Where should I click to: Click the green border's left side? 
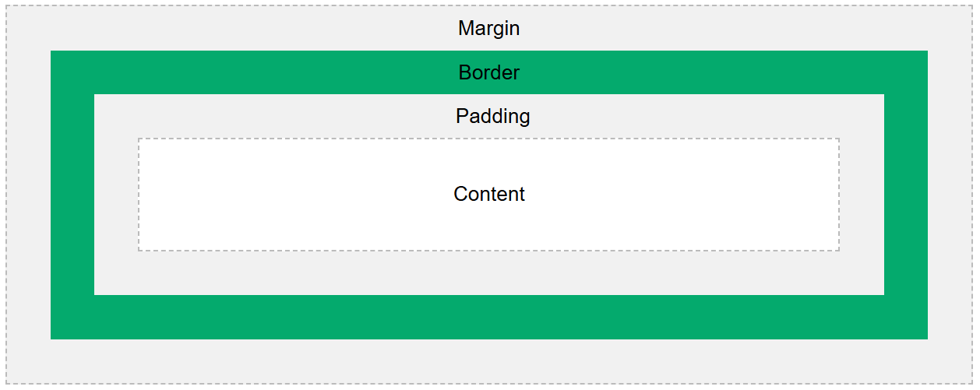72,195
